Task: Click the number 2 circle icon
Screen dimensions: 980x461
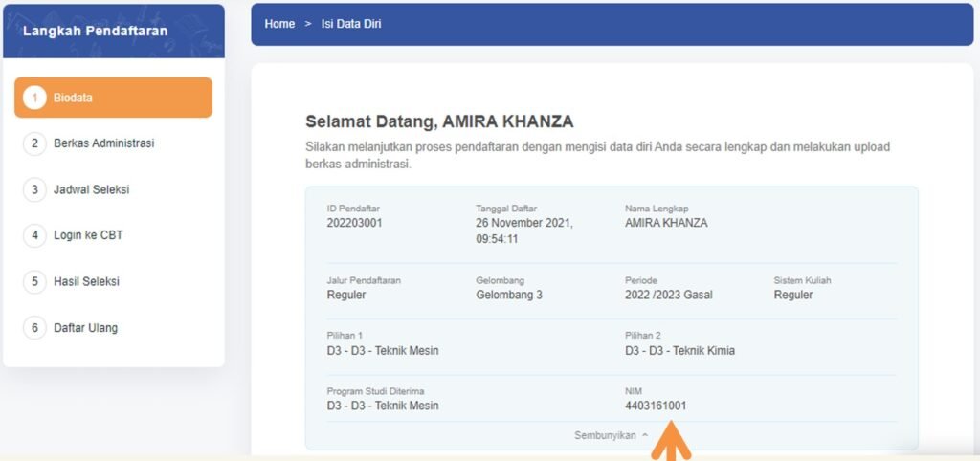Action: pyautogui.click(x=34, y=143)
